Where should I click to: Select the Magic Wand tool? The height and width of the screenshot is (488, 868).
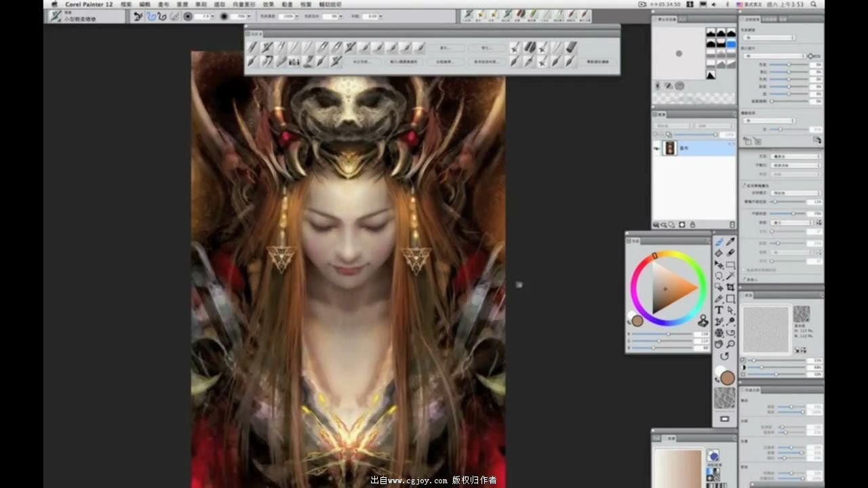tap(730, 276)
